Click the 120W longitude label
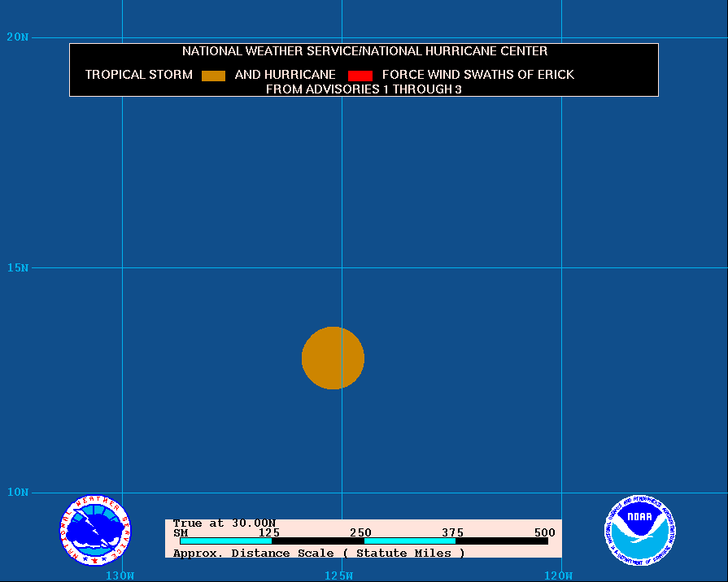The width and height of the screenshot is (728, 582). point(558,576)
